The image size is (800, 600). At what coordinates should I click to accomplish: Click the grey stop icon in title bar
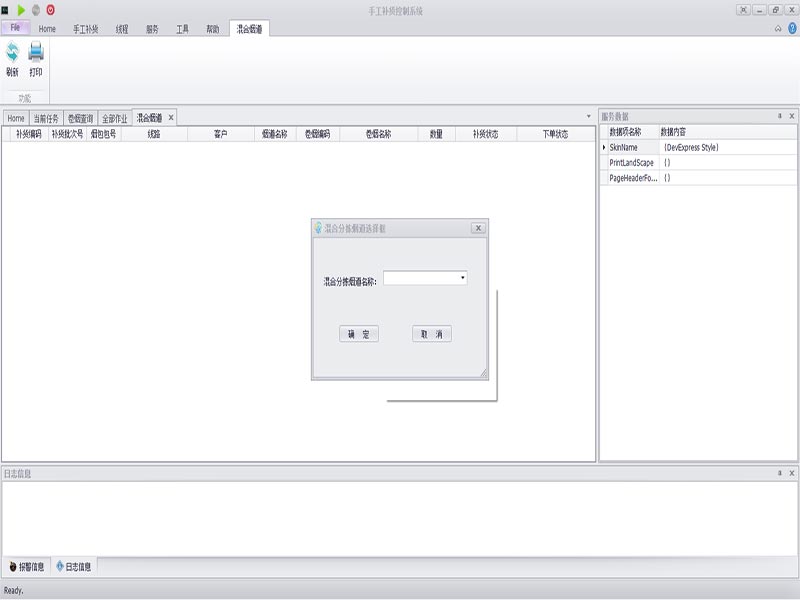click(36, 9)
